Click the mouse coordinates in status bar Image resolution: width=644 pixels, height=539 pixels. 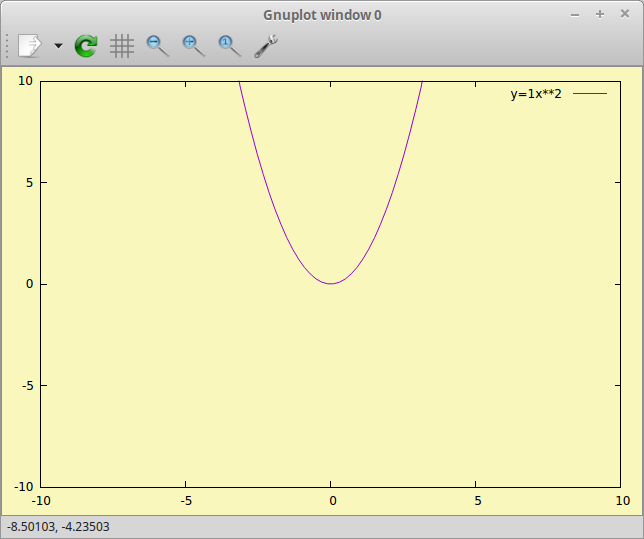coord(58,527)
